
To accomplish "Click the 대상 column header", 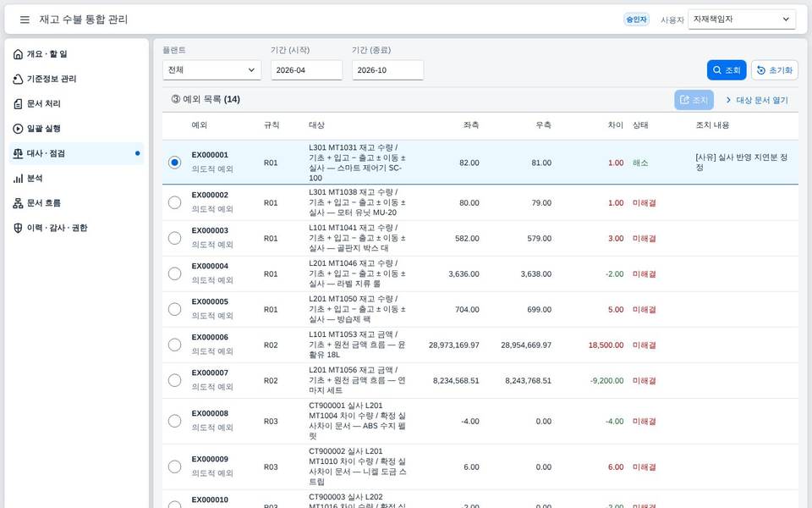I will coord(316,125).
